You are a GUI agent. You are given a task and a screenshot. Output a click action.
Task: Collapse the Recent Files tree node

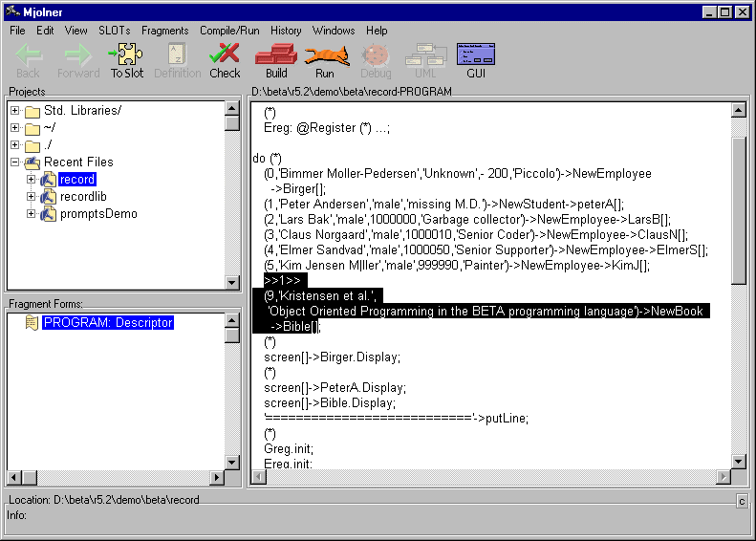click(x=15, y=162)
